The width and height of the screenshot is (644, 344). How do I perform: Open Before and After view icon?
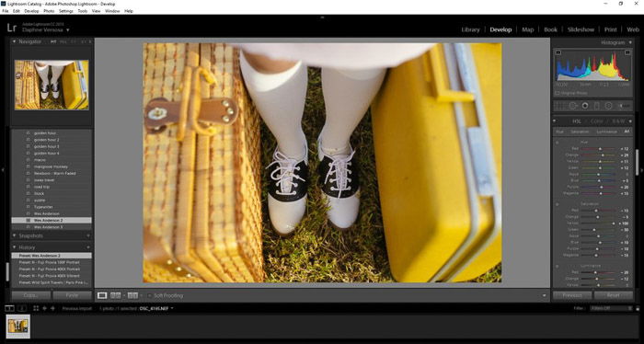116,295
